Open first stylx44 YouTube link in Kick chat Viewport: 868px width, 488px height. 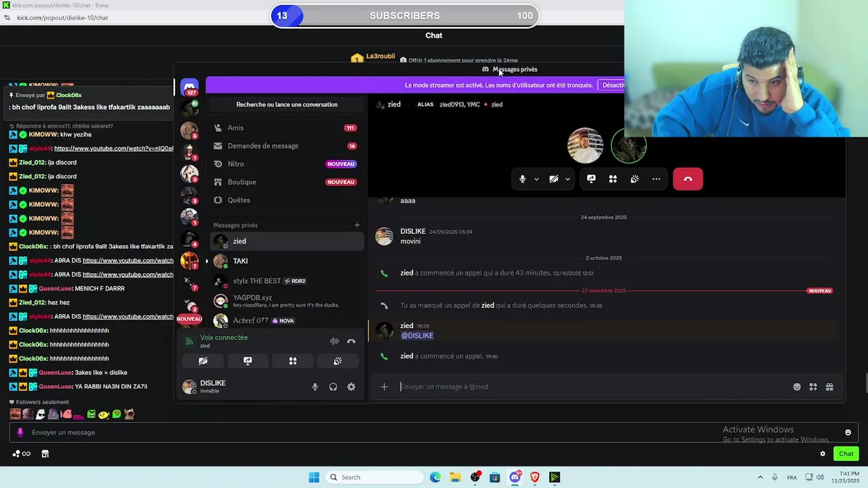pos(114,148)
